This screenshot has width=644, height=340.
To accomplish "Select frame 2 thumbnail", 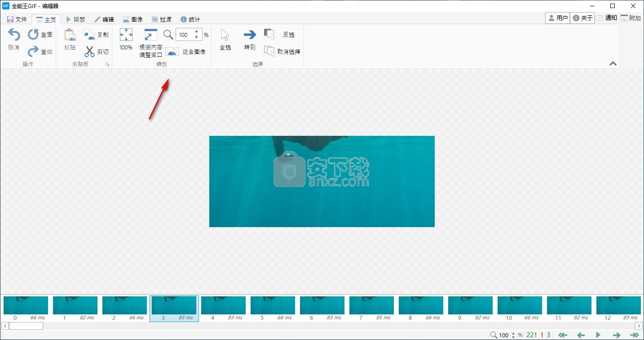I will (124, 309).
